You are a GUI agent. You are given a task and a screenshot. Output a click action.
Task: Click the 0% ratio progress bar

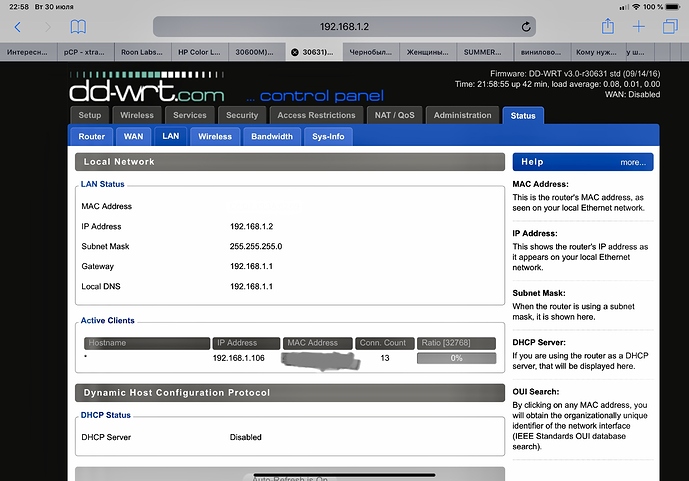(456, 358)
